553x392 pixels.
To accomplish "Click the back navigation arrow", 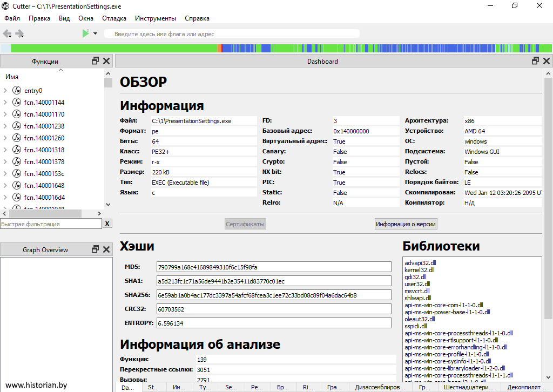I will [7, 33].
